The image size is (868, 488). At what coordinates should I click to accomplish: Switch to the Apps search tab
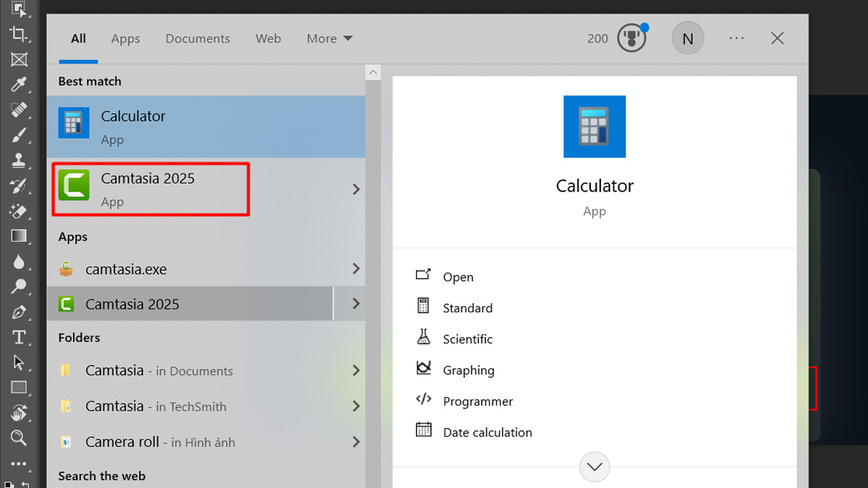125,39
